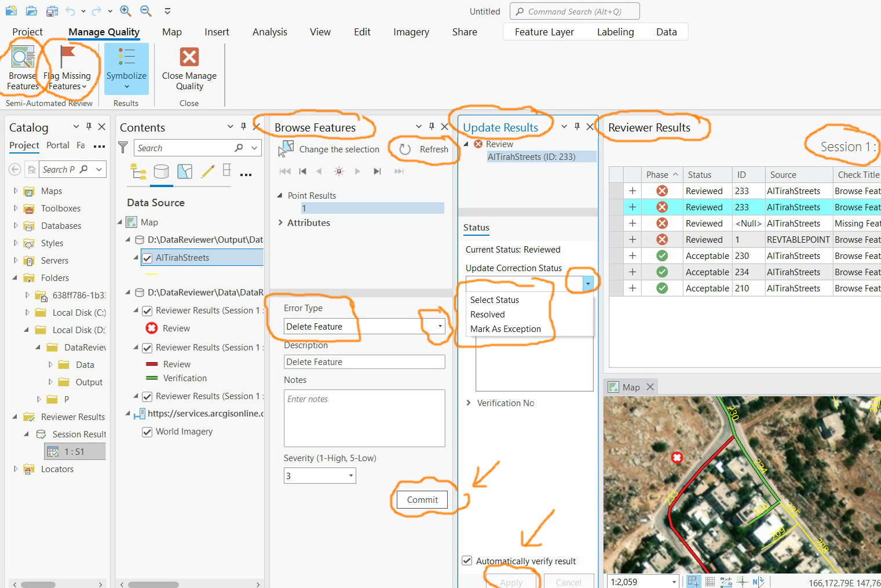The image size is (881, 588).
Task: Open the Symbolize tool
Action: pyautogui.click(x=126, y=68)
